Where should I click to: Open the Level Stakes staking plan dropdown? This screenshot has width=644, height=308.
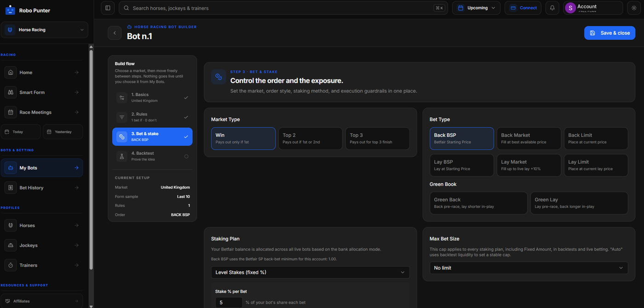tap(310, 272)
